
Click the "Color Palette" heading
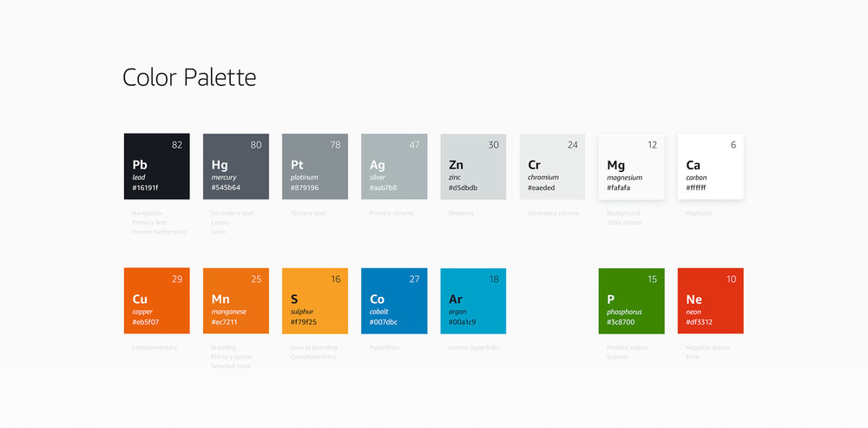click(189, 77)
